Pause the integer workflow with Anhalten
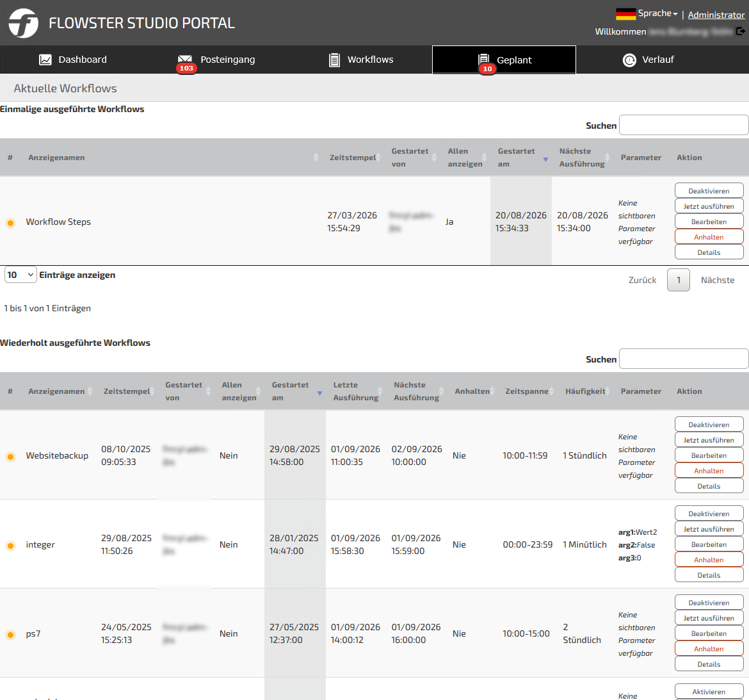Screen dimensions: 749x700 click(709, 559)
